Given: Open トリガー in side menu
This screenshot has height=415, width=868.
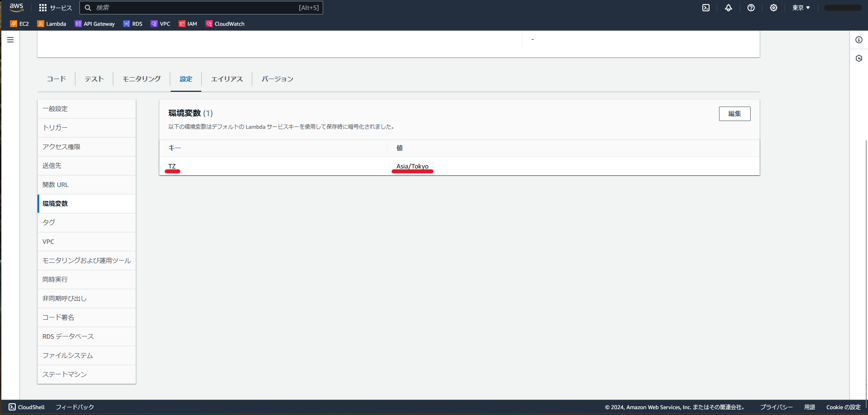Looking at the screenshot, I should [87, 128].
